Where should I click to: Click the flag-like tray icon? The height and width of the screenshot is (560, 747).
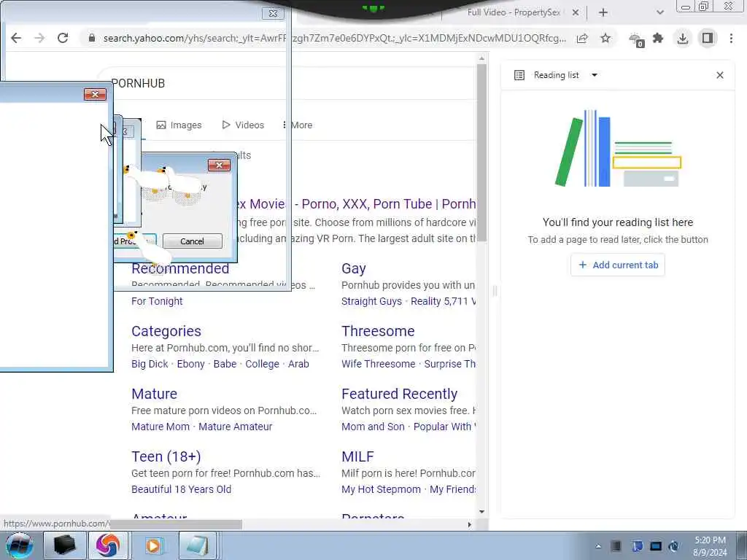(637, 546)
